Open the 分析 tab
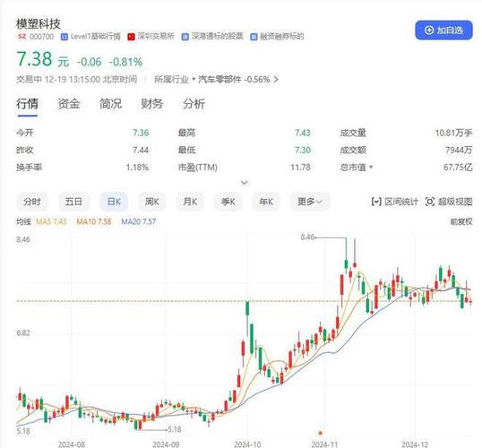Viewport: 482px width, 448px height. click(x=194, y=104)
